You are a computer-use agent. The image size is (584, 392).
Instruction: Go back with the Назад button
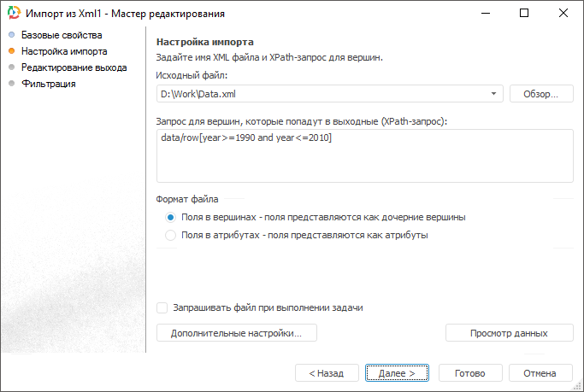[x=326, y=373]
